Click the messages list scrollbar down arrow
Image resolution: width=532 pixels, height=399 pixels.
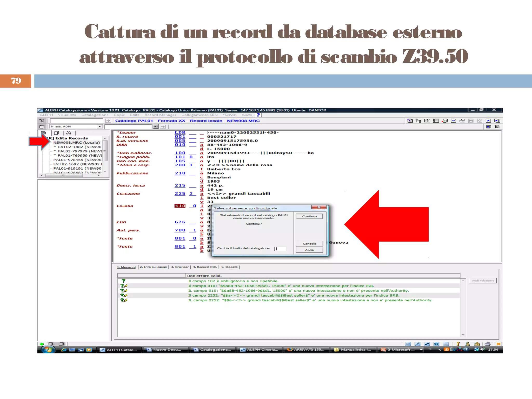(x=463, y=335)
